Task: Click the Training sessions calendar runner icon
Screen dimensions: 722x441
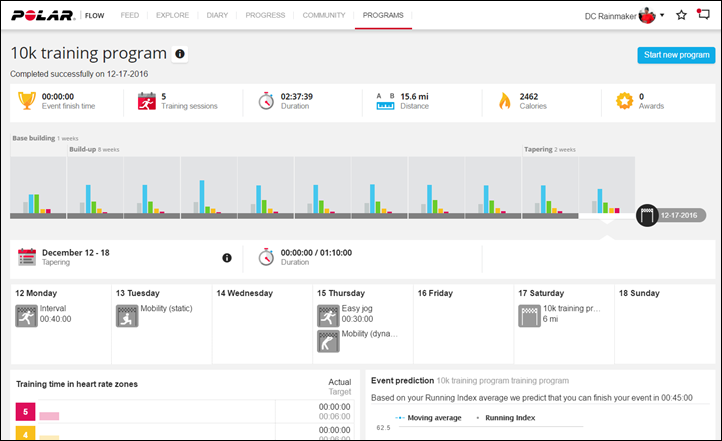Action: coord(147,101)
